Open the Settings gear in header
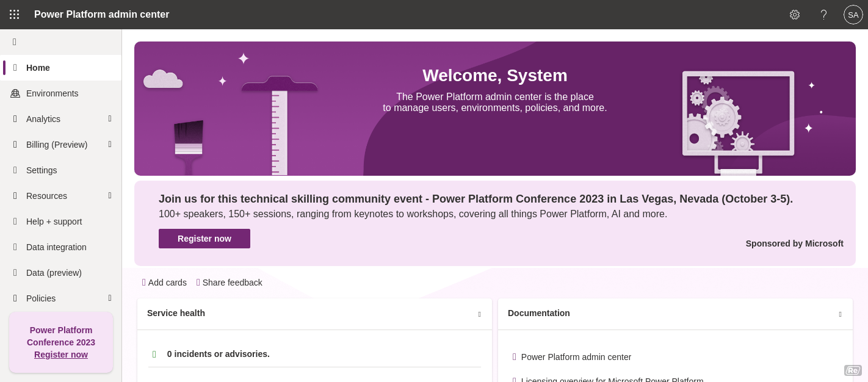 (x=794, y=15)
